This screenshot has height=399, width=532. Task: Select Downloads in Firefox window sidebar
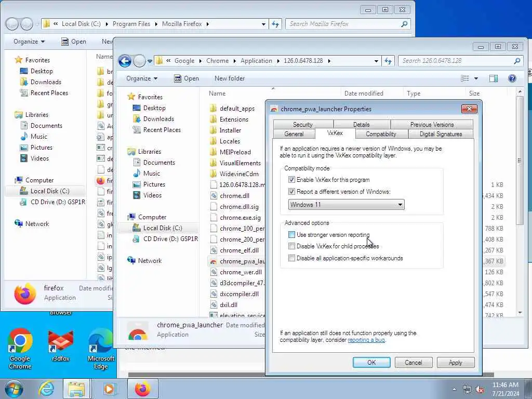pos(46,82)
